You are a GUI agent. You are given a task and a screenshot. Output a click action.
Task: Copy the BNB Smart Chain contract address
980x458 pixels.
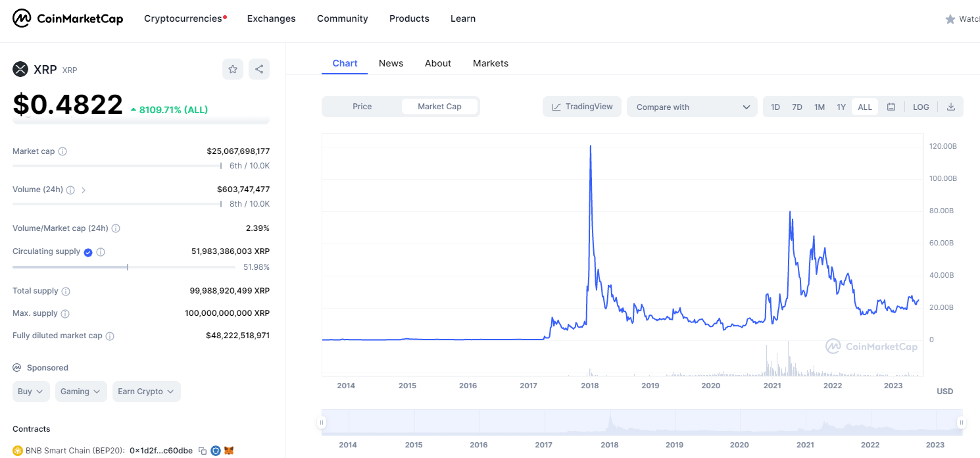click(x=203, y=451)
